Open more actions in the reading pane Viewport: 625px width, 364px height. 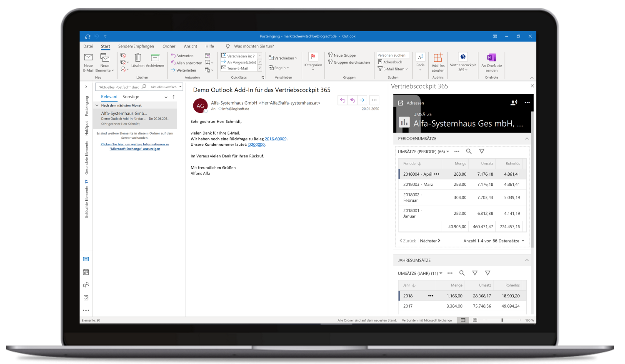374,100
